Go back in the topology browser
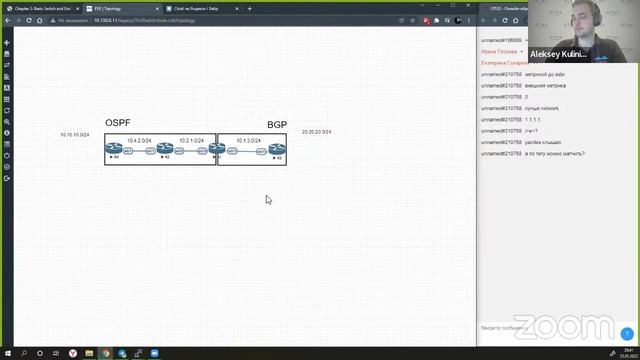Image resolution: width=640 pixels, height=360 pixels. coord(8,20)
